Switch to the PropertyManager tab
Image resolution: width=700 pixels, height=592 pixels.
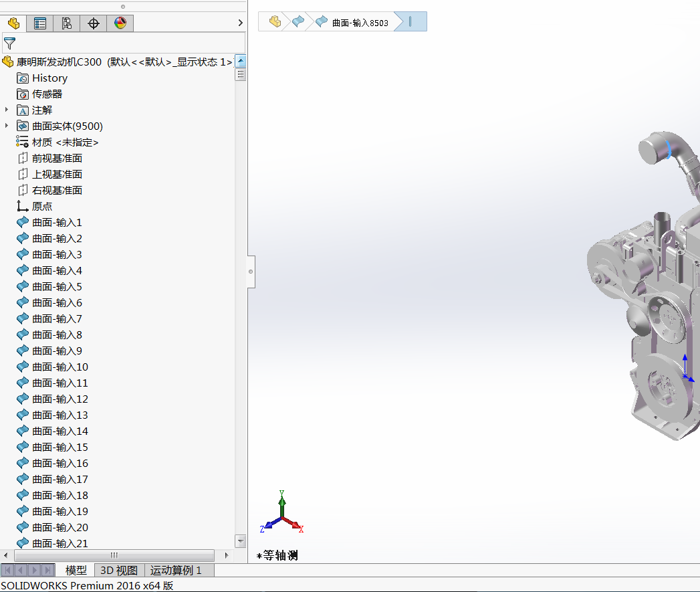coord(39,23)
